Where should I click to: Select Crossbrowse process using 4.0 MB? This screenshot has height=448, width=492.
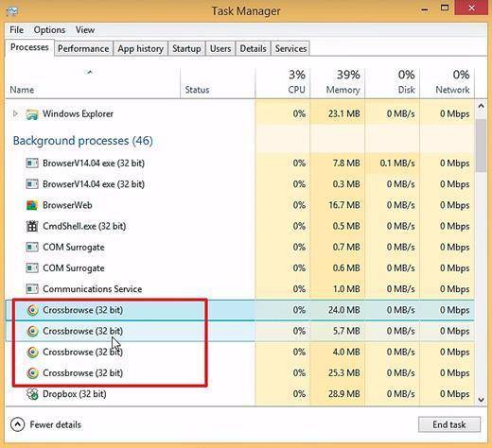(239, 352)
